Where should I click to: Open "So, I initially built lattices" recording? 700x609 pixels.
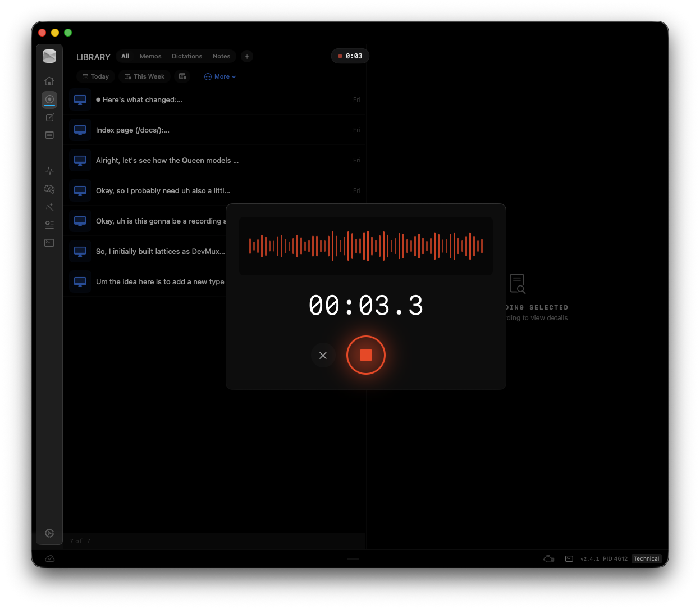(x=145, y=251)
